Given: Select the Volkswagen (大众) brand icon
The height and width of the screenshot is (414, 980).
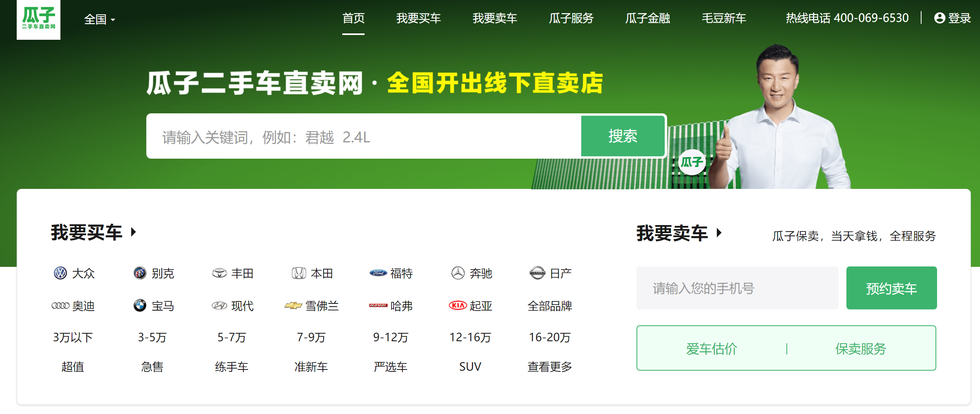Looking at the screenshot, I should point(60,273).
